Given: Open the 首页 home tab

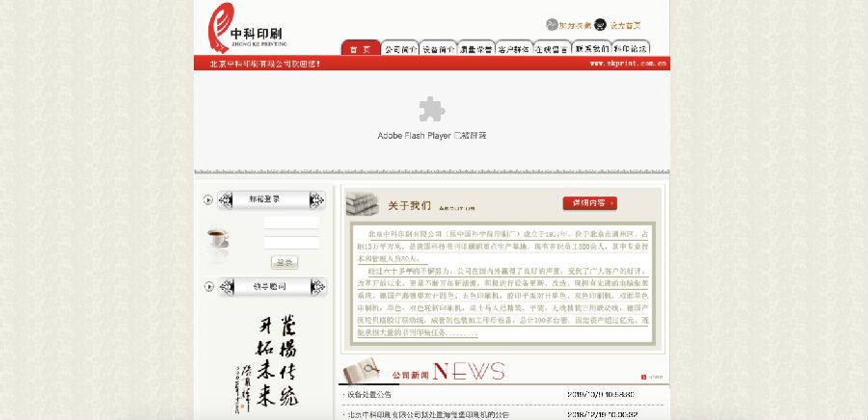Looking at the screenshot, I should (361, 48).
